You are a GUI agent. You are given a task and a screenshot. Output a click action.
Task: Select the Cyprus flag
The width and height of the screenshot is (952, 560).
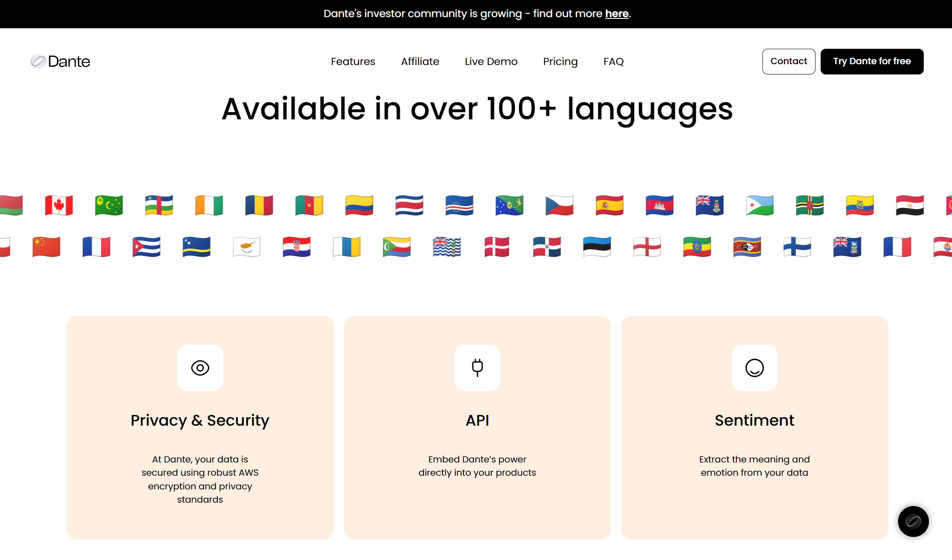click(247, 247)
